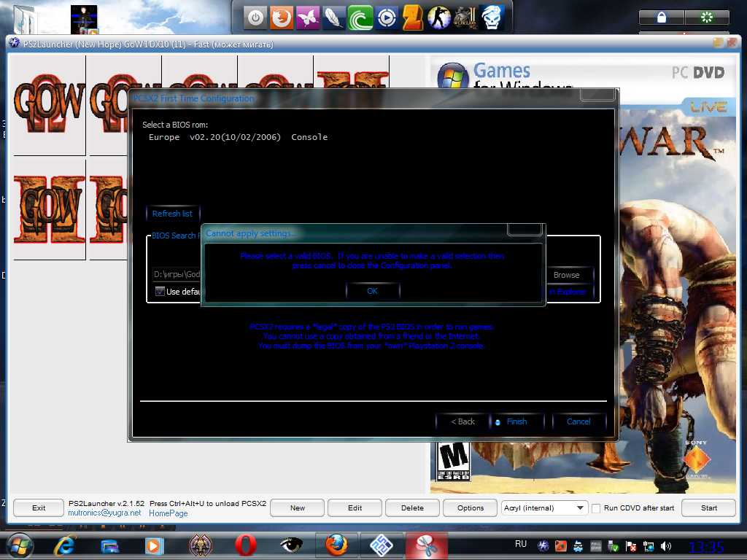Click the Options button in PS2Launcher
747x560 pixels.
[x=471, y=508]
